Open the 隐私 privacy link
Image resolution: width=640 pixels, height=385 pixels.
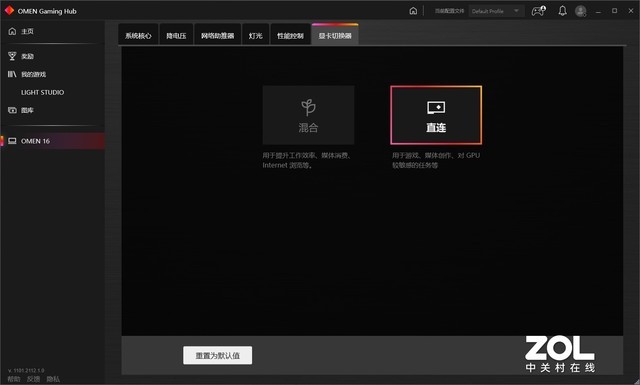coord(53,379)
